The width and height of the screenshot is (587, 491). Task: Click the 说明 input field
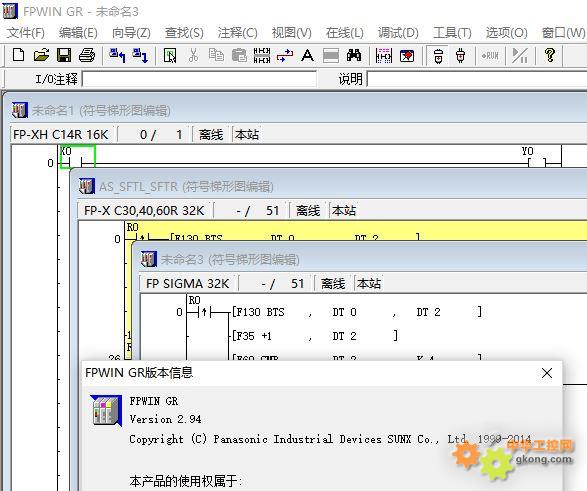click(477, 79)
